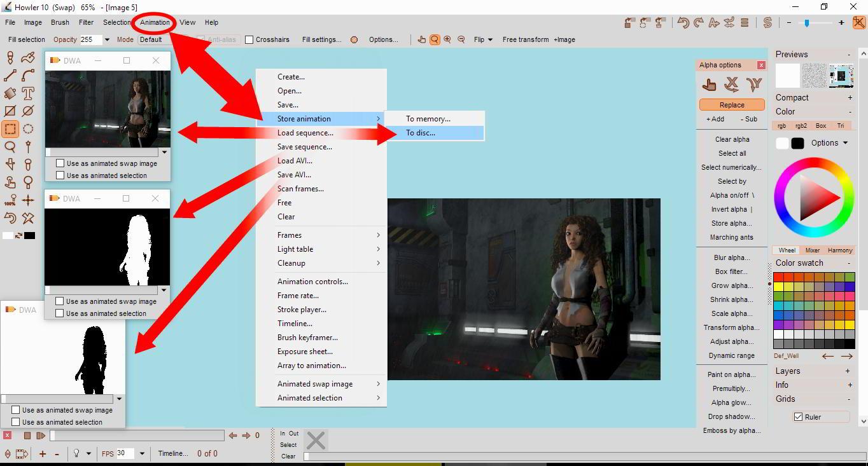Screen dimensions: 868x466
Task: Click the zoom minus icon beside slider
Action: click(789, 23)
